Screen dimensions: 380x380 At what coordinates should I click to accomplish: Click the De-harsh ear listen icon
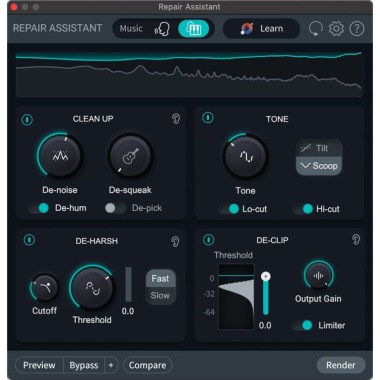coord(175,241)
